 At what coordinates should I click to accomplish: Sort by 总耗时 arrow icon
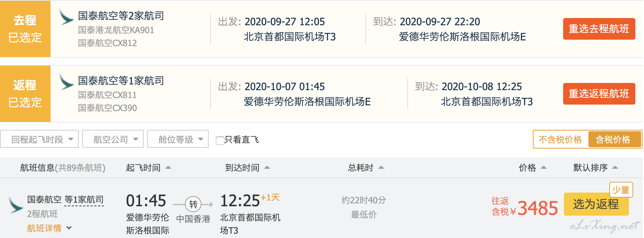pyautogui.click(x=381, y=168)
